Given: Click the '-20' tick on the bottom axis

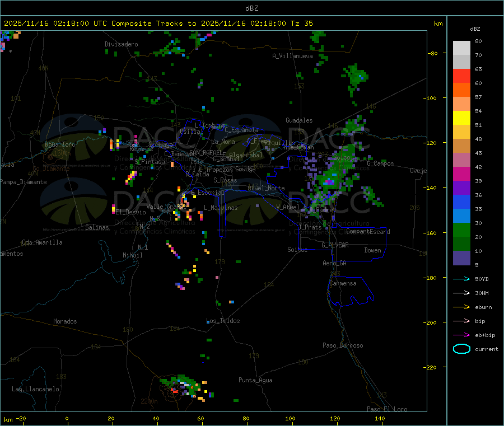Looking at the screenshot, I should click(x=21, y=419).
